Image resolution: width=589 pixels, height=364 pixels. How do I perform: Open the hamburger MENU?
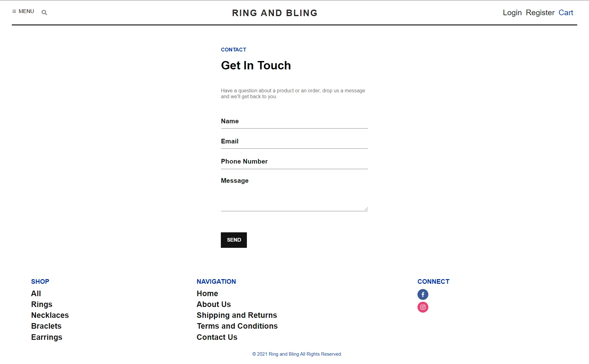pyautogui.click(x=23, y=11)
